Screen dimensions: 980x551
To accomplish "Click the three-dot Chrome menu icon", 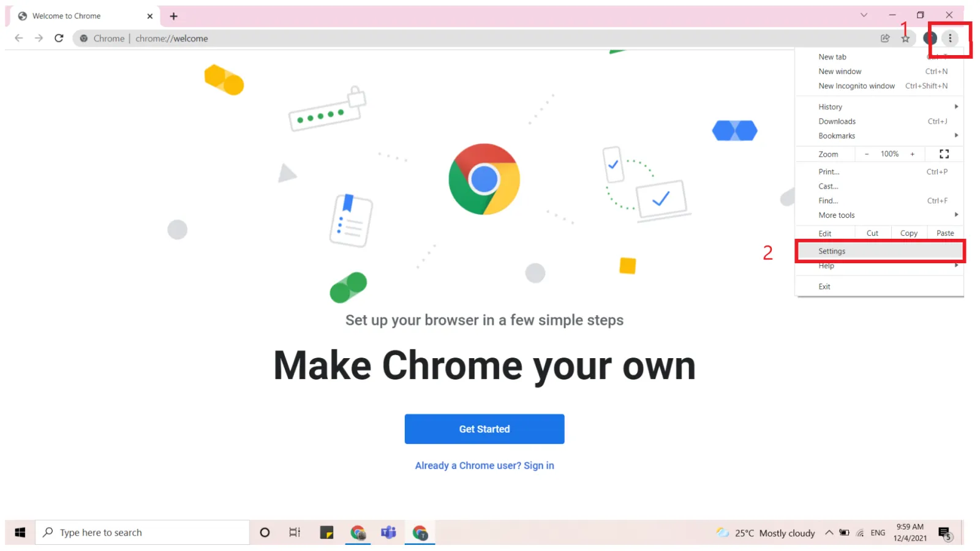I will tap(950, 38).
